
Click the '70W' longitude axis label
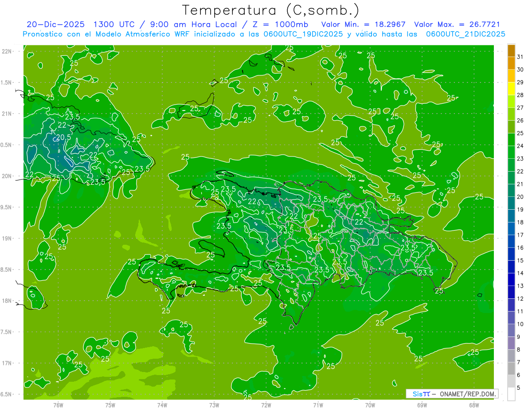coord(370,405)
